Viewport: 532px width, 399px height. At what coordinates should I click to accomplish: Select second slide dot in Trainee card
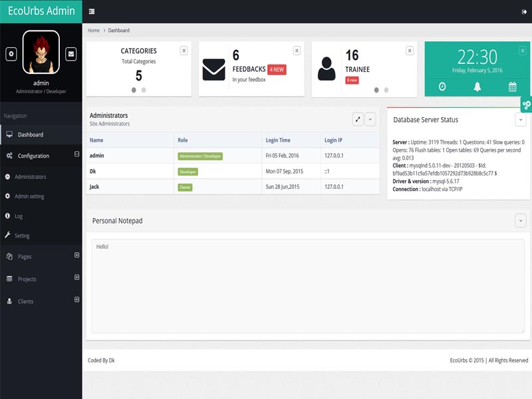[x=386, y=90]
